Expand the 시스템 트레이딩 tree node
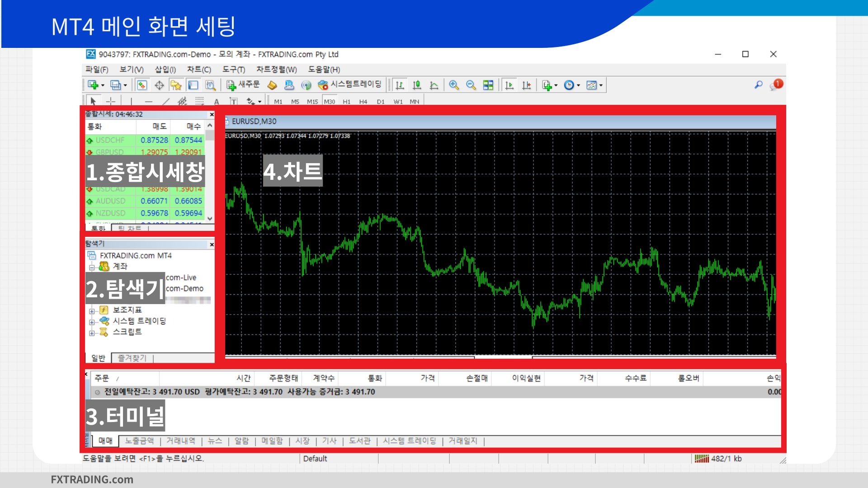Screen dimensions: 868x488 click(92, 322)
